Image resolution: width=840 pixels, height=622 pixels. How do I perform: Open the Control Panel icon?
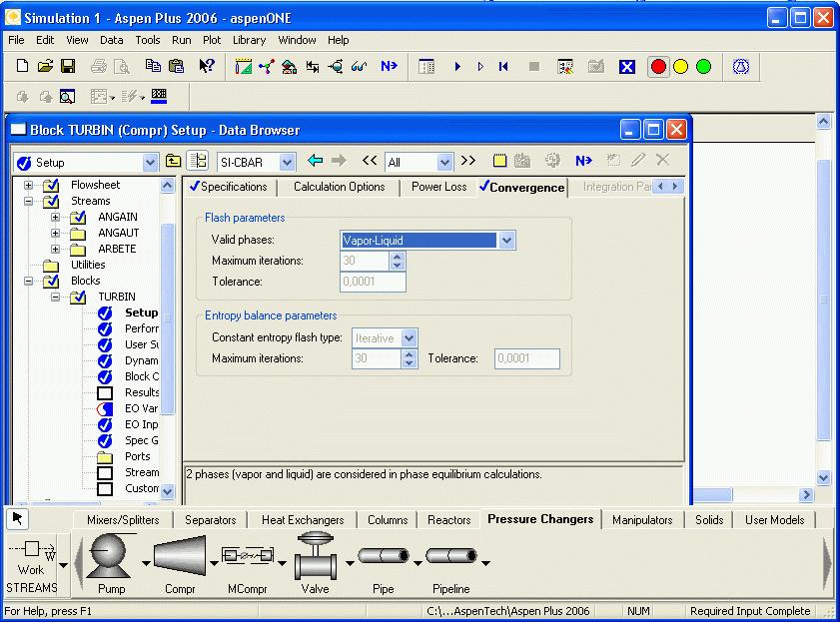(565, 66)
